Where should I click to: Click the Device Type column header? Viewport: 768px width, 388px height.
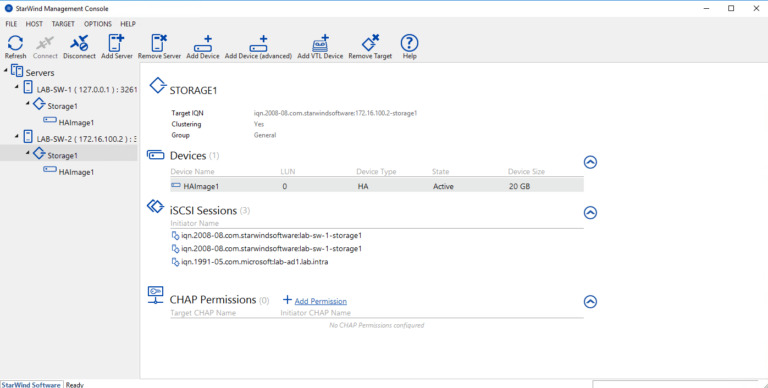tap(376, 171)
